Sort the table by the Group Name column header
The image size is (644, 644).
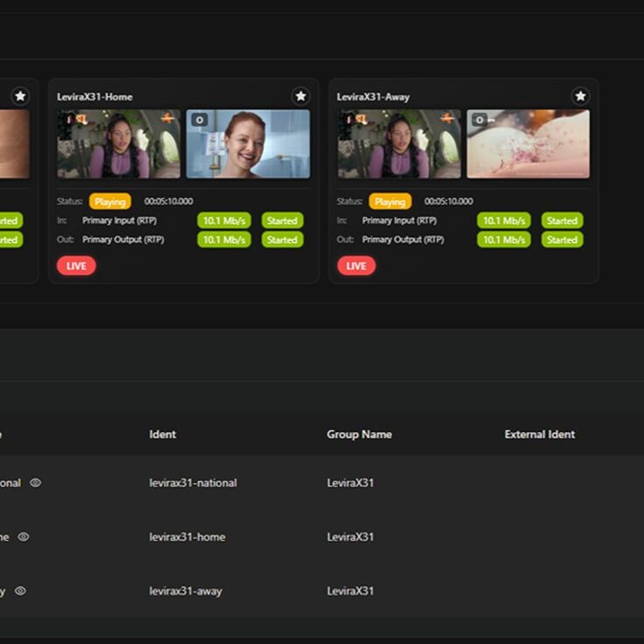point(360,434)
